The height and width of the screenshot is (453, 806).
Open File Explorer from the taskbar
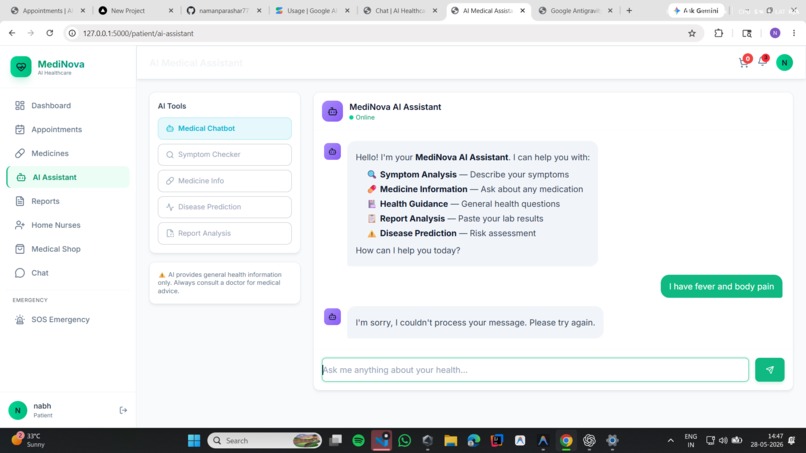pos(451,441)
